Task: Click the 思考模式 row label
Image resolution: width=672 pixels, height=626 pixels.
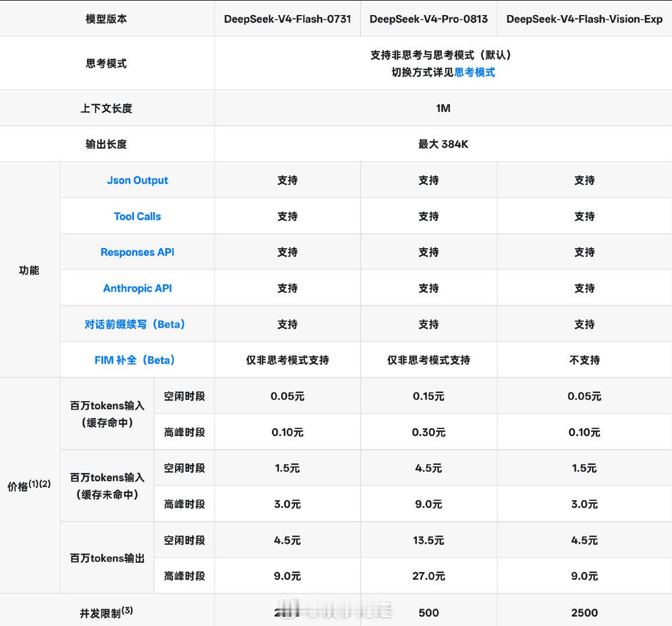Action: pyautogui.click(x=106, y=63)
